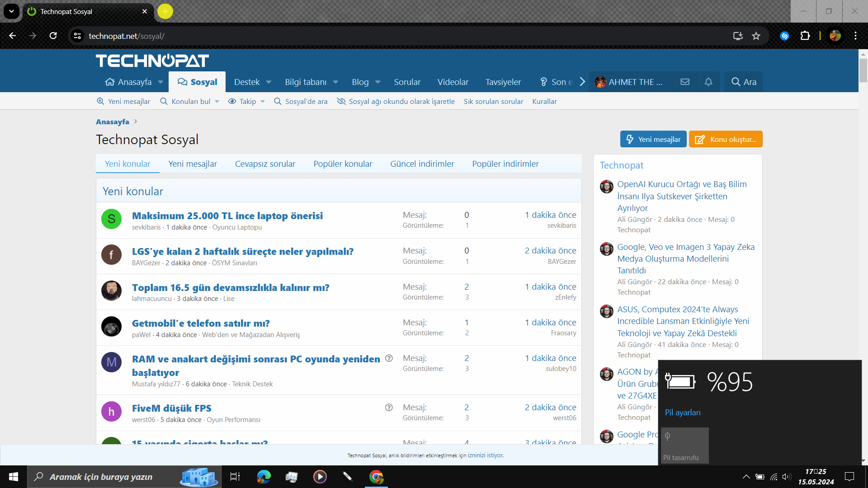The height and width of the screenshot is (488, 868).
Task: Mark Sosyal ağı okundu olarak işaretle
Action: point(396,101)
